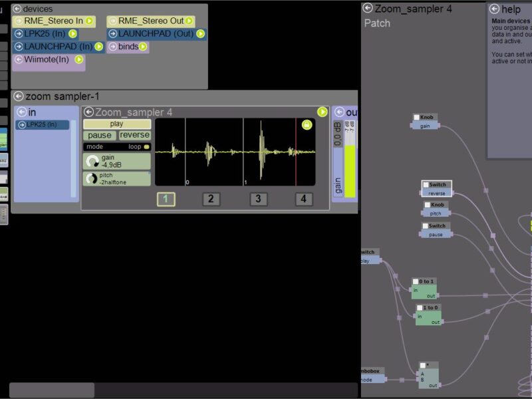Viewport: 532px width, 399px height.
Task: Check the Knob gain module checkbox
Action: pyautogui.click(x=417, y=118)
